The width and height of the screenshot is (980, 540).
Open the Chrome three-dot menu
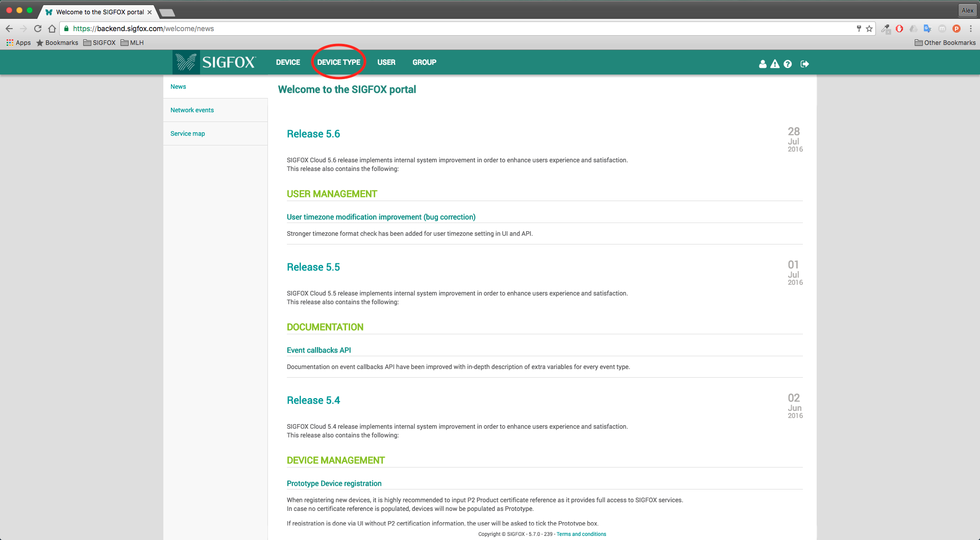click(x=971, y=29)
